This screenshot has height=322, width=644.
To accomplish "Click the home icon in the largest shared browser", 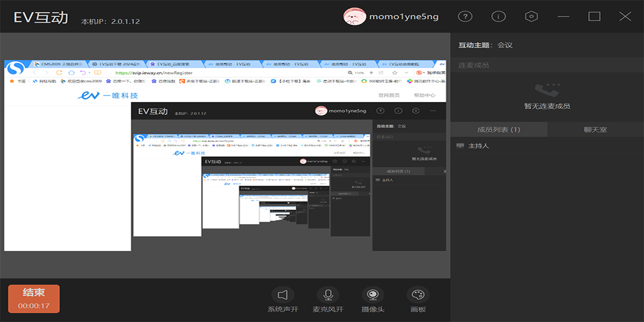I will 71,72.
